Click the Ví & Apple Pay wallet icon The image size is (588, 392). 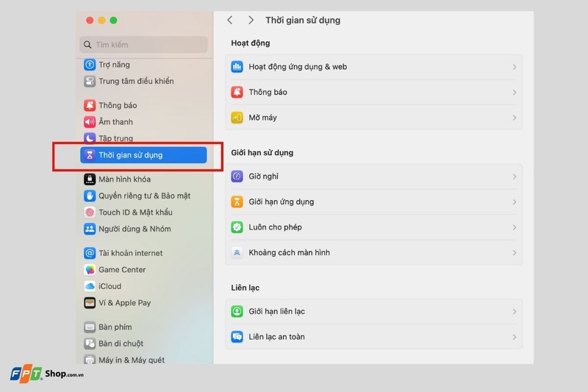pos(90,303)
